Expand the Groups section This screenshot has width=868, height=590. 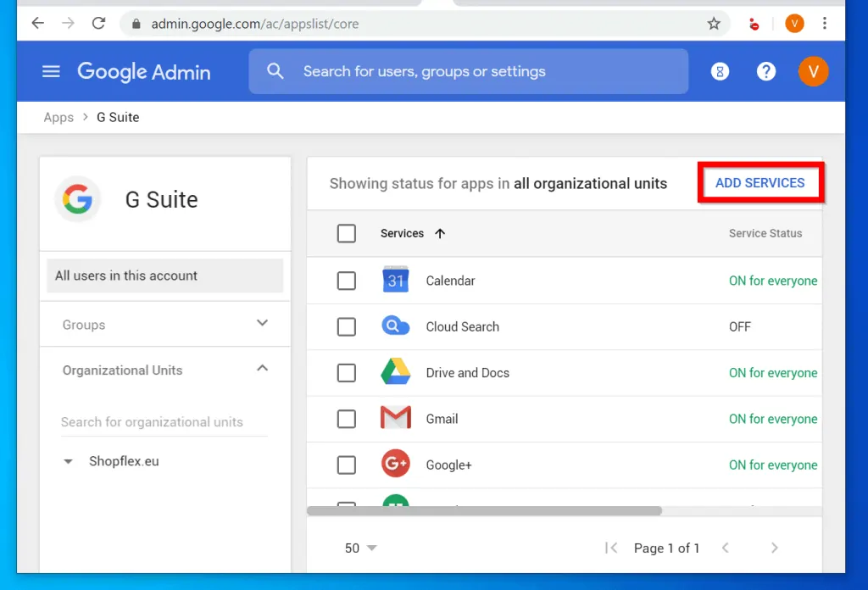click(262, 324)
